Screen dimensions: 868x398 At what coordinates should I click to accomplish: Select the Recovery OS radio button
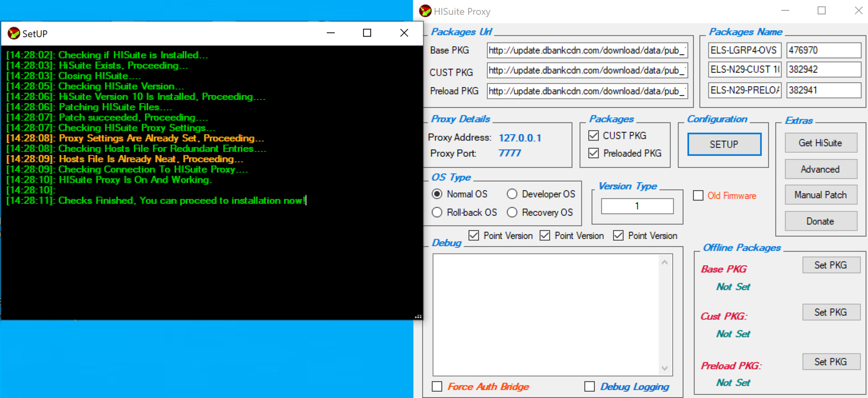(512, 212)
